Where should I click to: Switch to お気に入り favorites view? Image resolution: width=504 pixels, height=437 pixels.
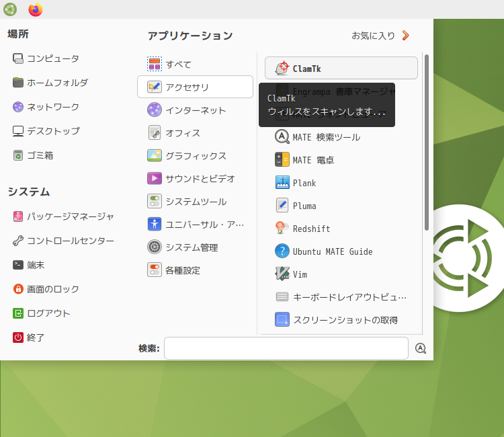[380, 36]
